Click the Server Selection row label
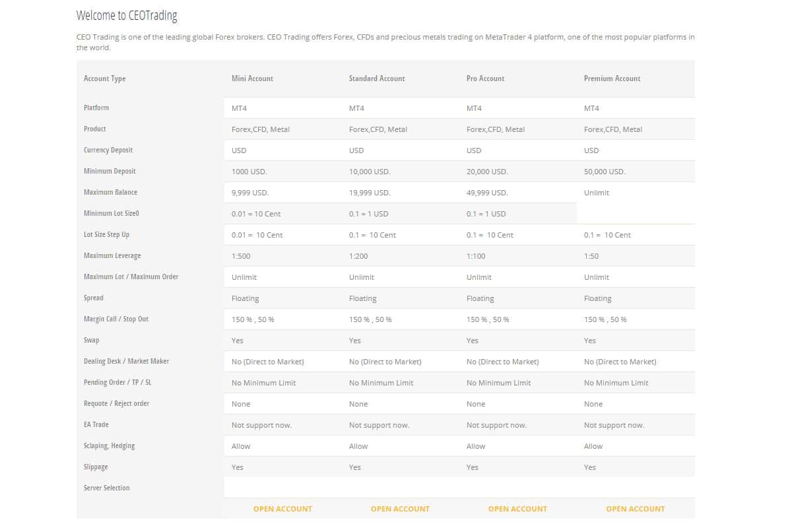 pos(107,488)
